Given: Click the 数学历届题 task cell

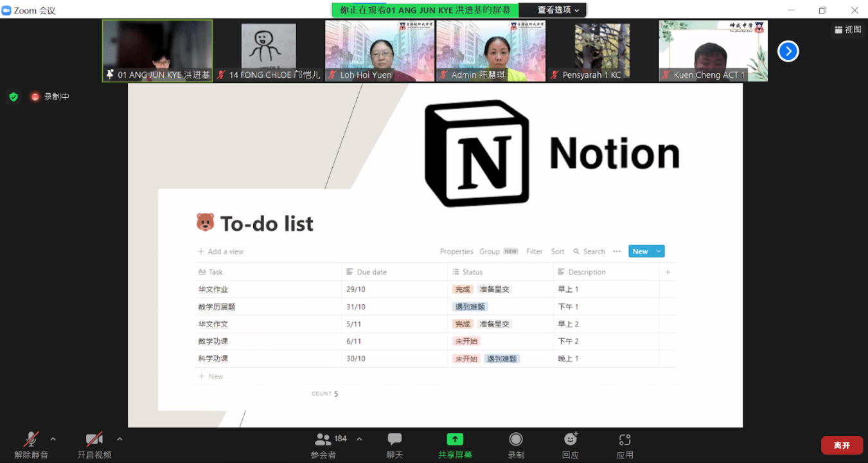Looking at the screenshot, I should pos(269,307).
